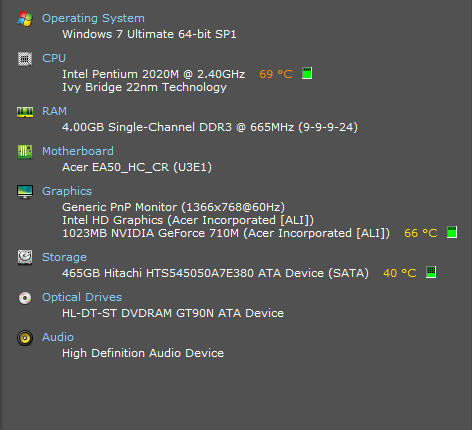
Task: Open the Motherboard section heading
Action: (78, 151)
